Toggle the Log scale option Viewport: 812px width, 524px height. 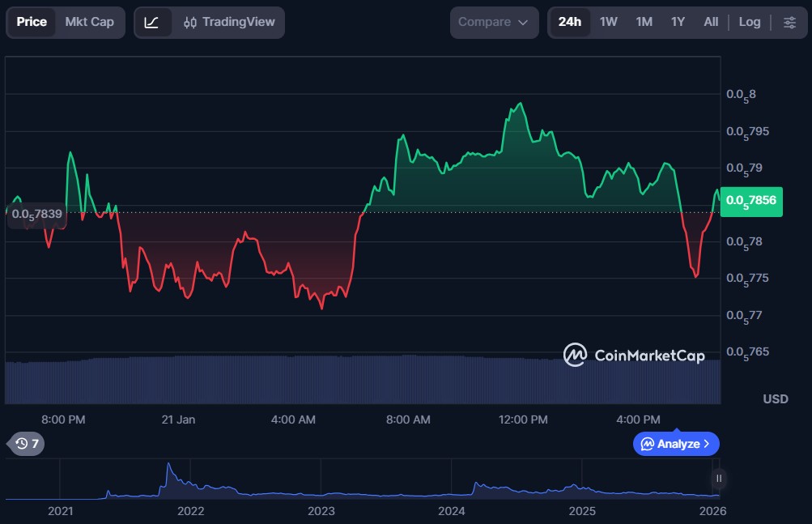pos(749,22)
